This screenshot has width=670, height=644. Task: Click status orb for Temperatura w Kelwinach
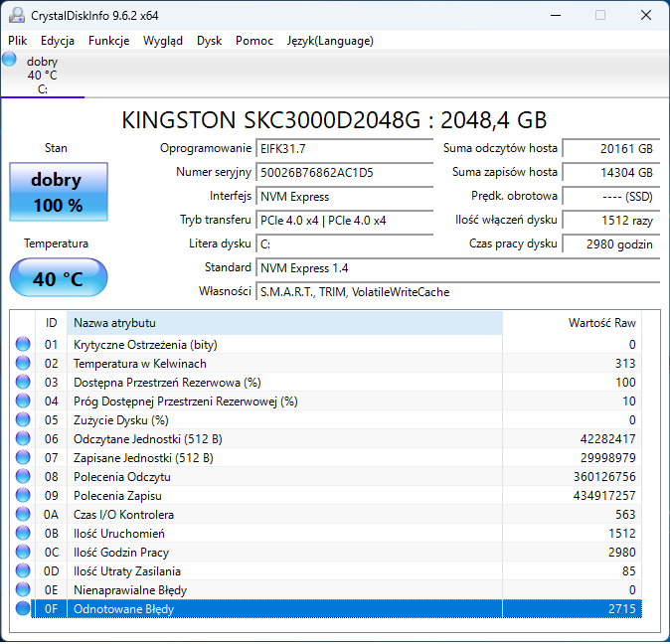(x=23, y=363)
